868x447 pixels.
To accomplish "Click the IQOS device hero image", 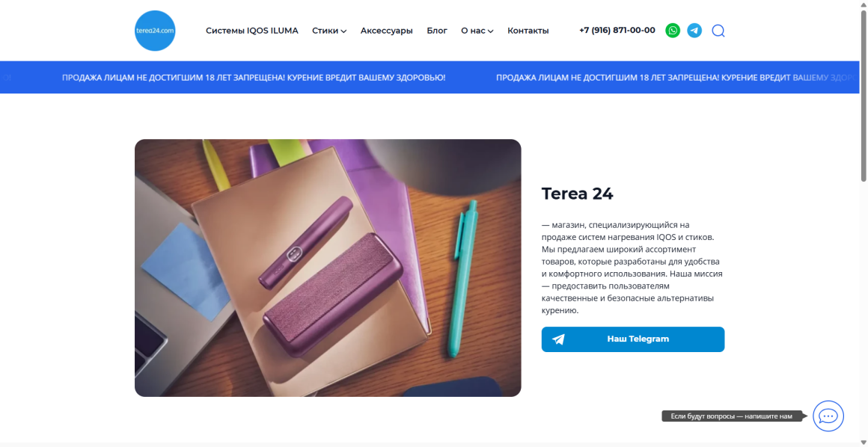I will click(328, 268).
